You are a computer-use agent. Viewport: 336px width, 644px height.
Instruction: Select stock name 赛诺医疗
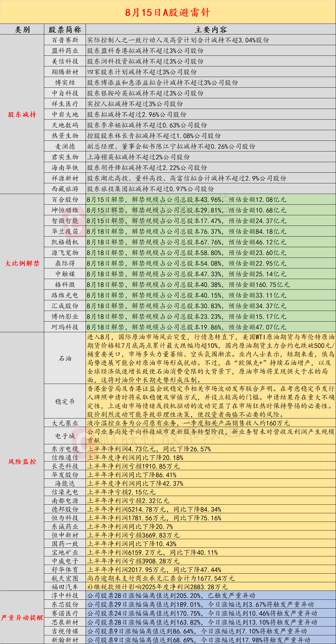[65, 613]
